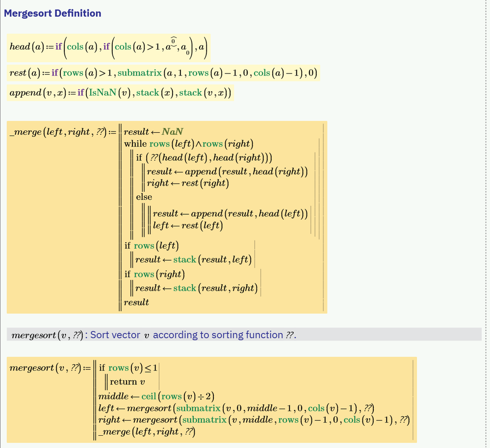Click the "while rows(left)∧rows(right)" line
490x448 pixels.
[189, 144]
